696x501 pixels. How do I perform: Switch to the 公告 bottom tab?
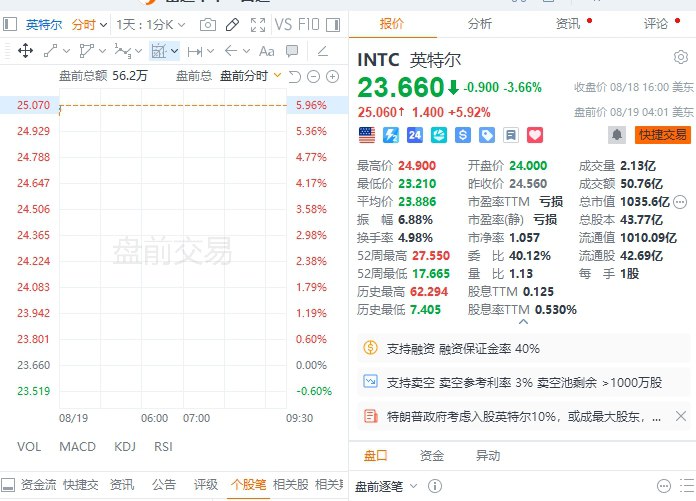click(164, 485)
